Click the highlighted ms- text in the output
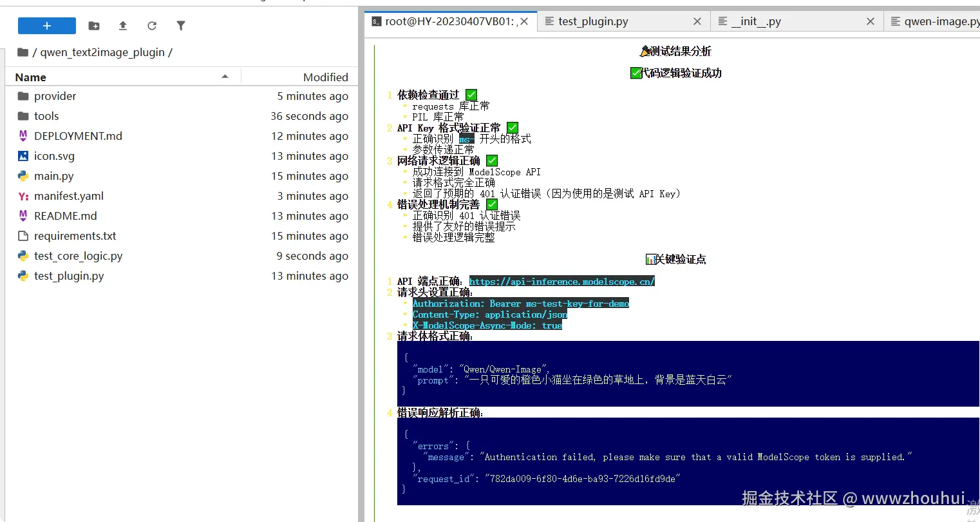The image size is (980, 522). [x=466, y=139]
